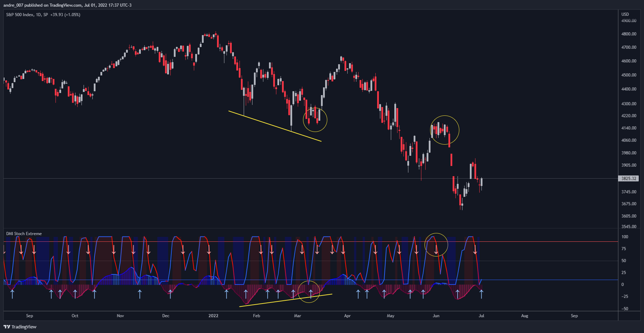Select the 3545.00 price level label
The image size is (644, 333).
629,227
